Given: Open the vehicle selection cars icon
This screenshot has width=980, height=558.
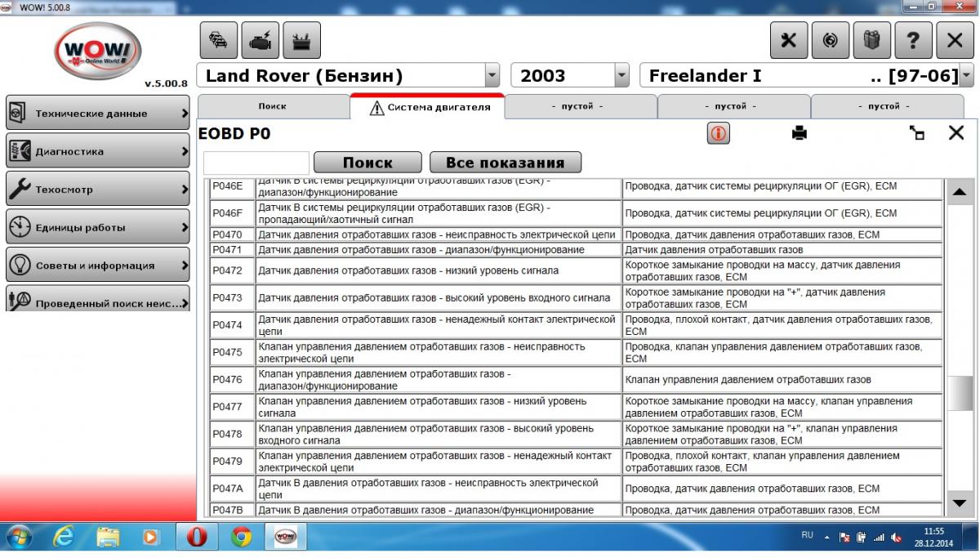Looking at the screenshot, I should [x=219, y=39].
